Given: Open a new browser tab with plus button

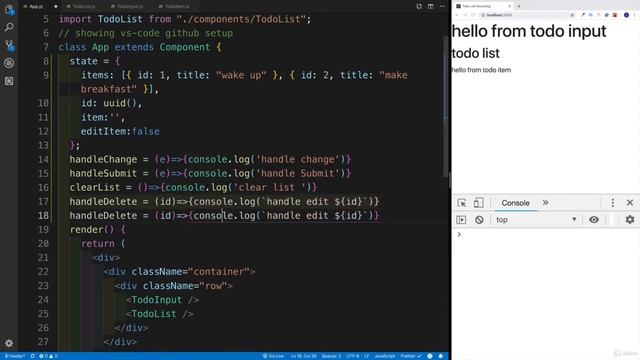Looking at the screenshot, I should (519, 6).
